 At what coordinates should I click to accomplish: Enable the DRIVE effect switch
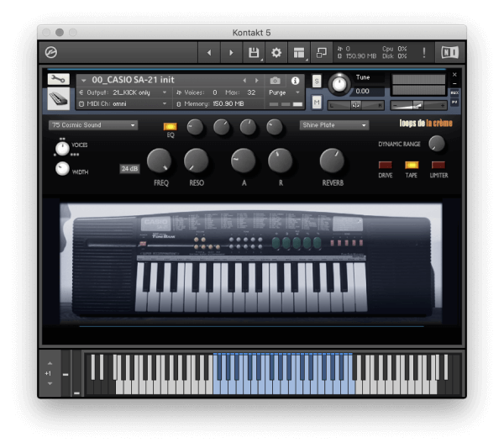click(386, 165)
